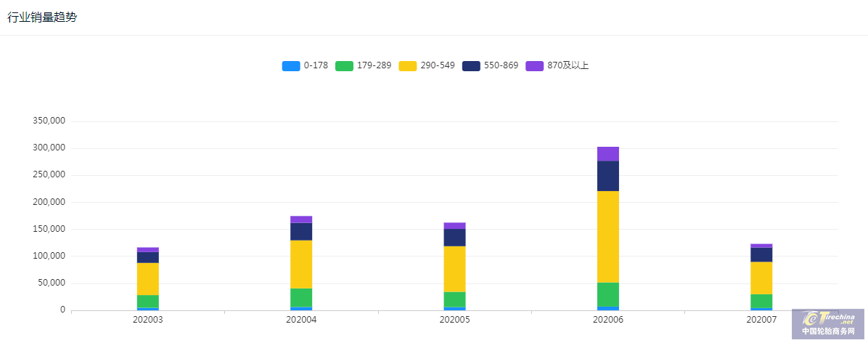Click the 行业销量趋势 chart title

pos(42,17)
